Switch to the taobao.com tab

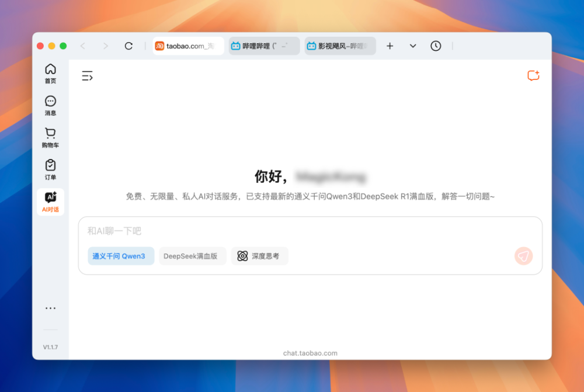pos(189,46)
